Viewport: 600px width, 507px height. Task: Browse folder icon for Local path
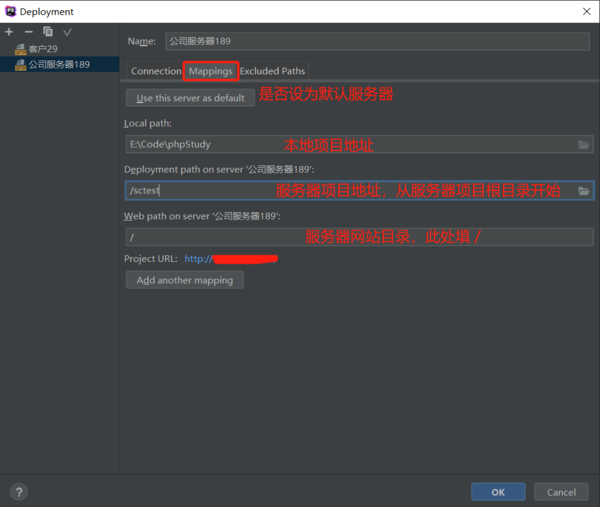point(584,145)
